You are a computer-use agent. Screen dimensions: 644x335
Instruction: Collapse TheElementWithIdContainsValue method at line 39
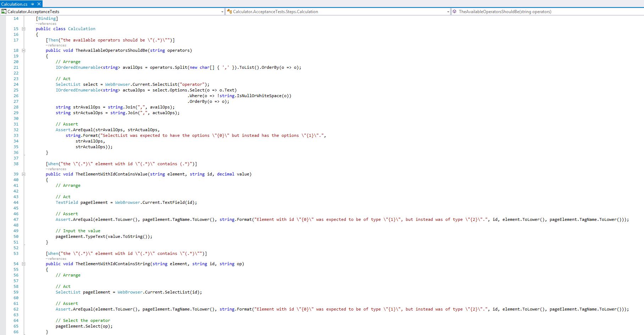(24, 174)
